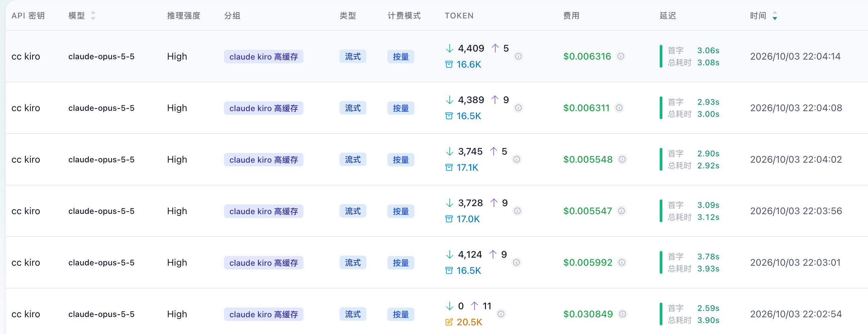Click the 延迟 column header
868x334 pixels.
point(668,15)
